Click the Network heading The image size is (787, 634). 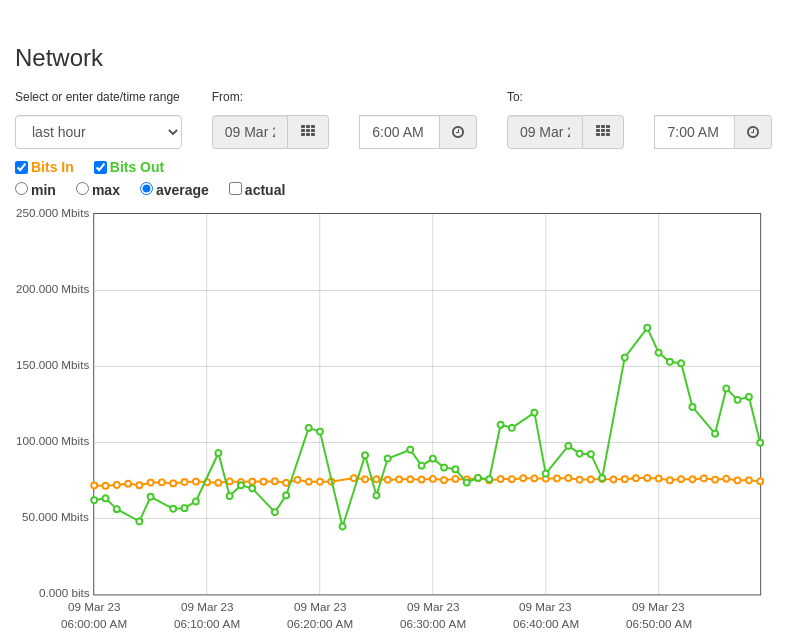(x=59, y=58)
